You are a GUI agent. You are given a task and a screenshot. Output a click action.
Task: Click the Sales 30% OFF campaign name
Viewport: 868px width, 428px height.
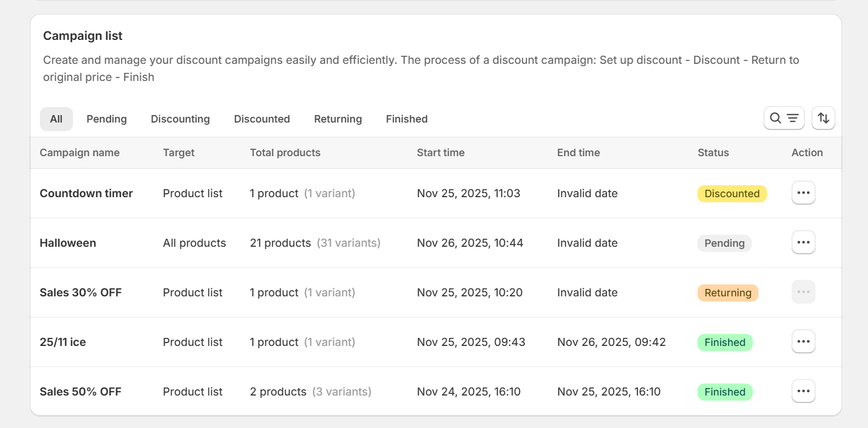tap(80, 293)
